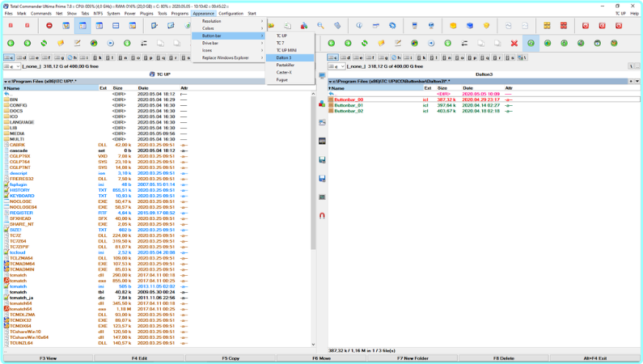Click the highlighted green circle icon in right toolbar
Image resolution: width=643 pixels, height=364 pixels.
[531, 43]
